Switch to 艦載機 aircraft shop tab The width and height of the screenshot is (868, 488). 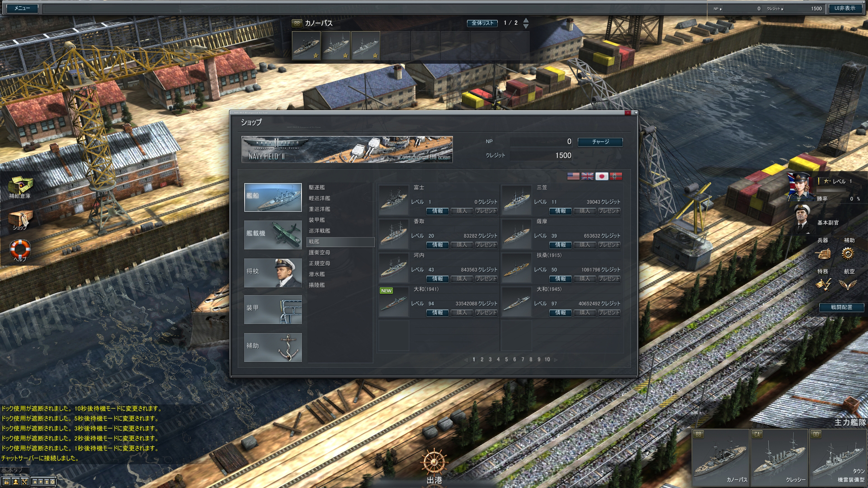tap(273, 235)
